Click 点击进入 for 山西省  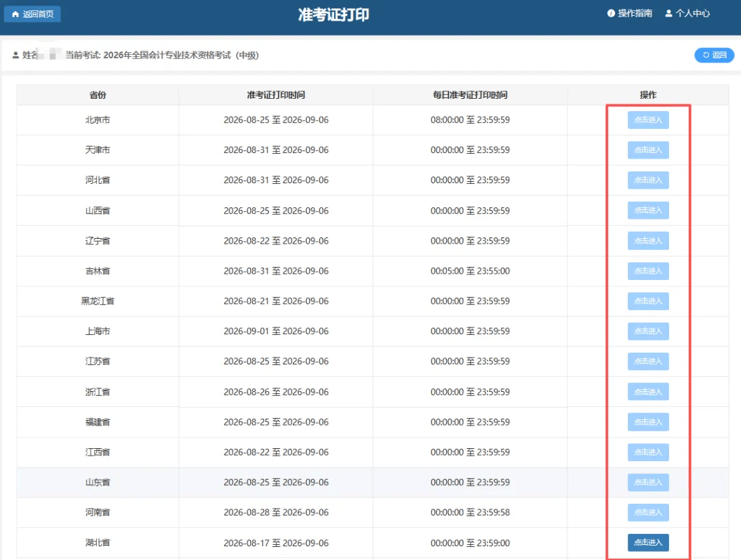648,210
